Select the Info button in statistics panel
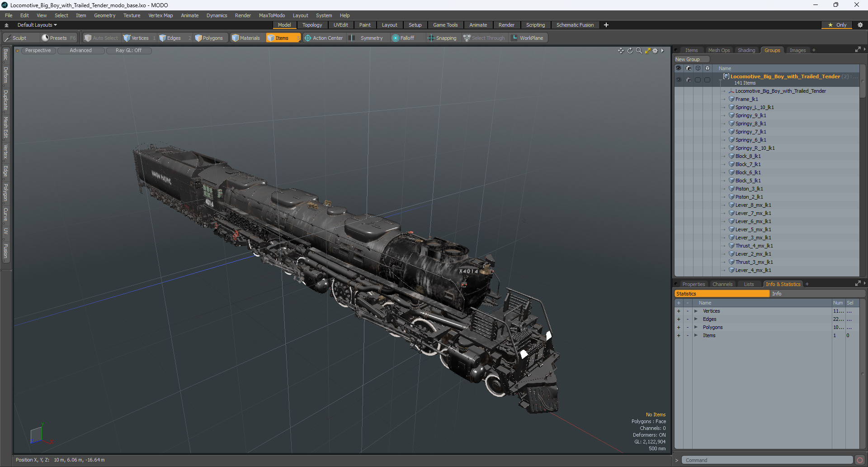The image size is (868, 467). [x=817, y=294]
